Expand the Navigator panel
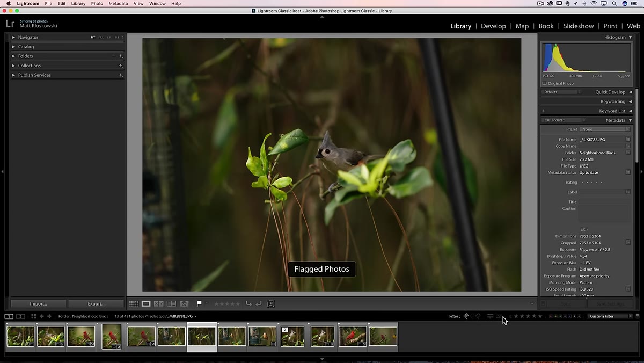The width and height of the screenshot is (644, 363). (x=13, y=37)
